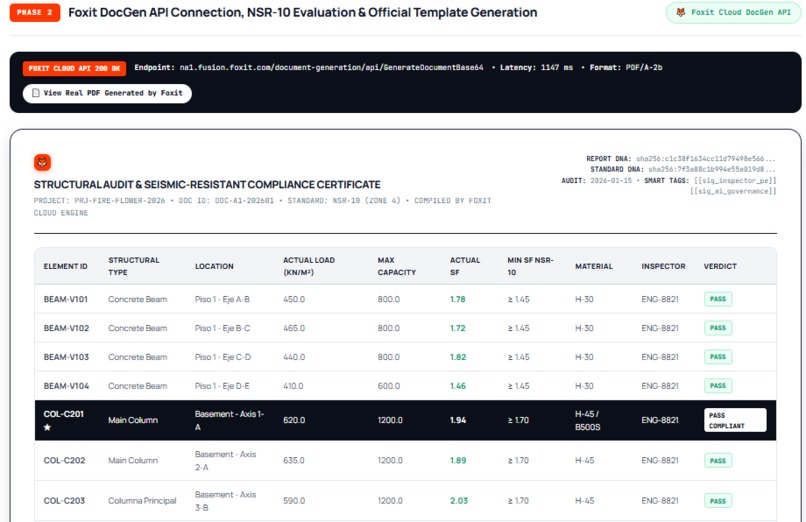The height and width of the screenshot is (522, 806).
Task: Click PASS verdict badge for BEAM-V101
Action: [x=718, y=299]
